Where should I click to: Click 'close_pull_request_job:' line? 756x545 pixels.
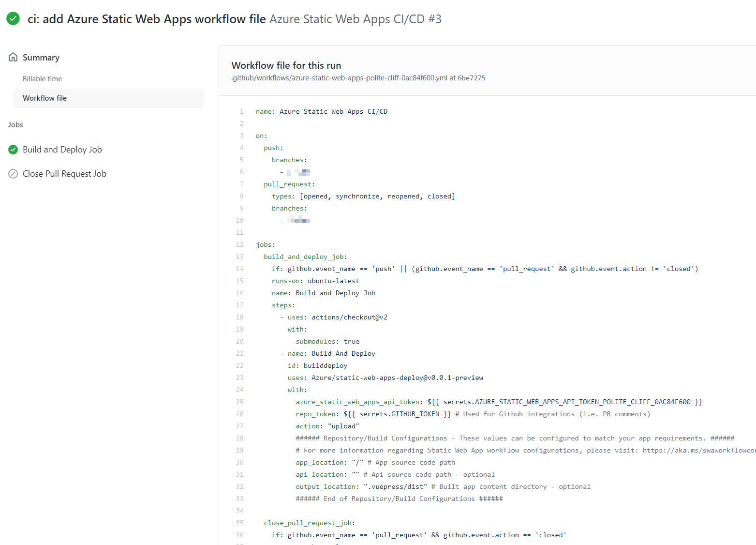pos(310,523)
